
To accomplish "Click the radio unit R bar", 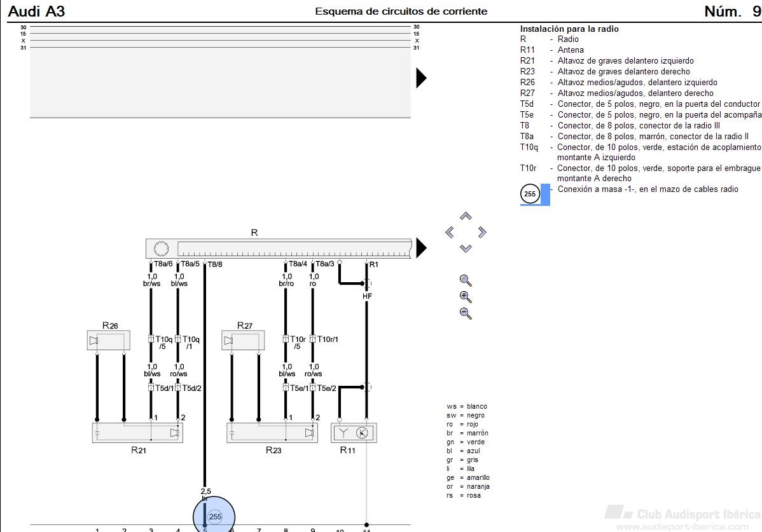I will coord(279,248).
